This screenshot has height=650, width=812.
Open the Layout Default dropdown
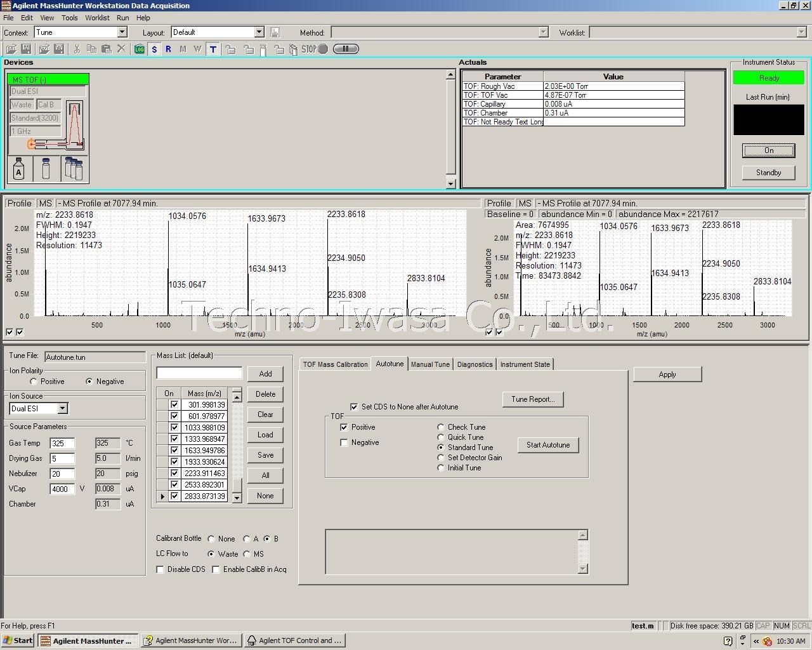[259, 32]
